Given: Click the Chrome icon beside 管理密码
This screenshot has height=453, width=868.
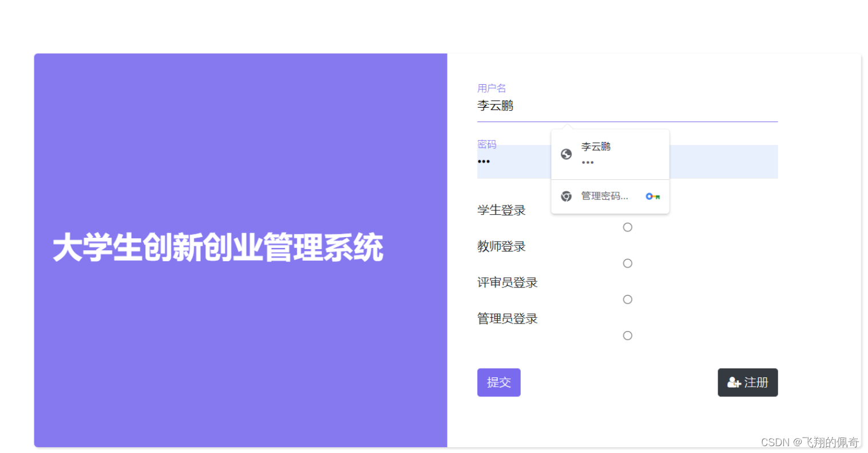Looking at the screenshot, I should click(566, 196).
